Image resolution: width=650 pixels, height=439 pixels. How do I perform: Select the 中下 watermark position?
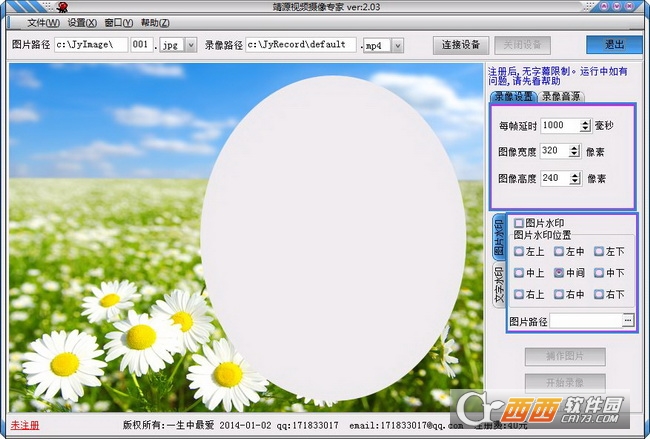599,273
